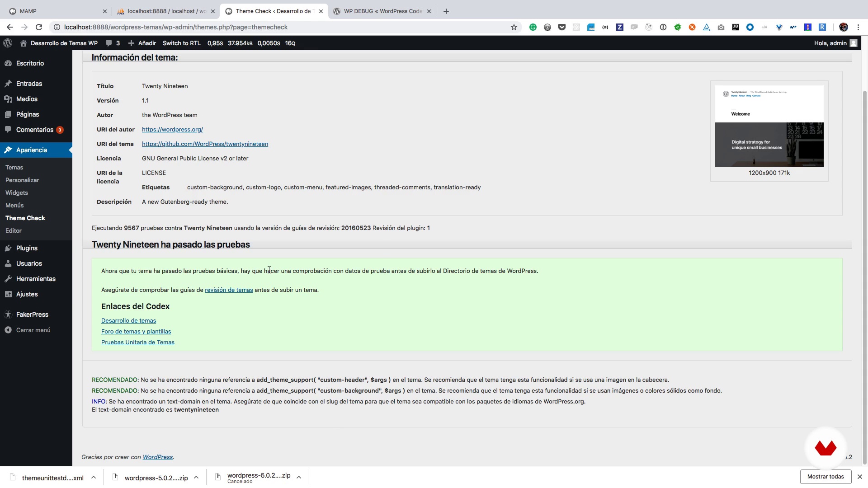Click Mostrar todas downloads button
Screen dimensions: 868x488
[826, 477]
